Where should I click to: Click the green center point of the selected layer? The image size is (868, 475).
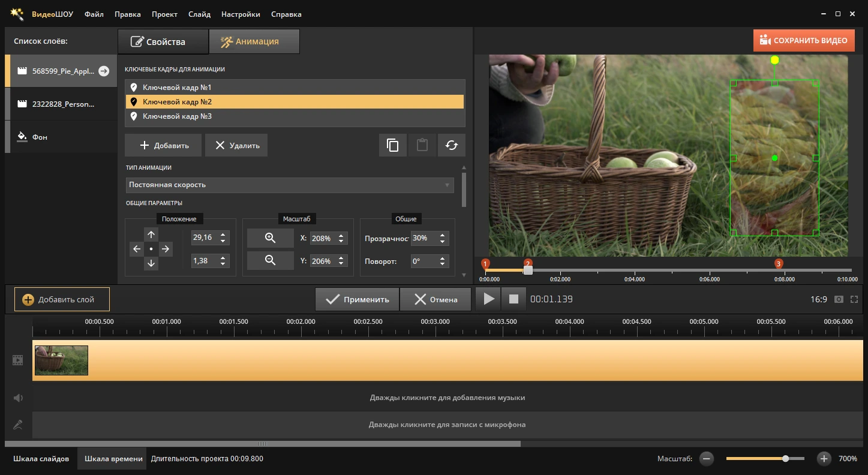tap(774, 158)
